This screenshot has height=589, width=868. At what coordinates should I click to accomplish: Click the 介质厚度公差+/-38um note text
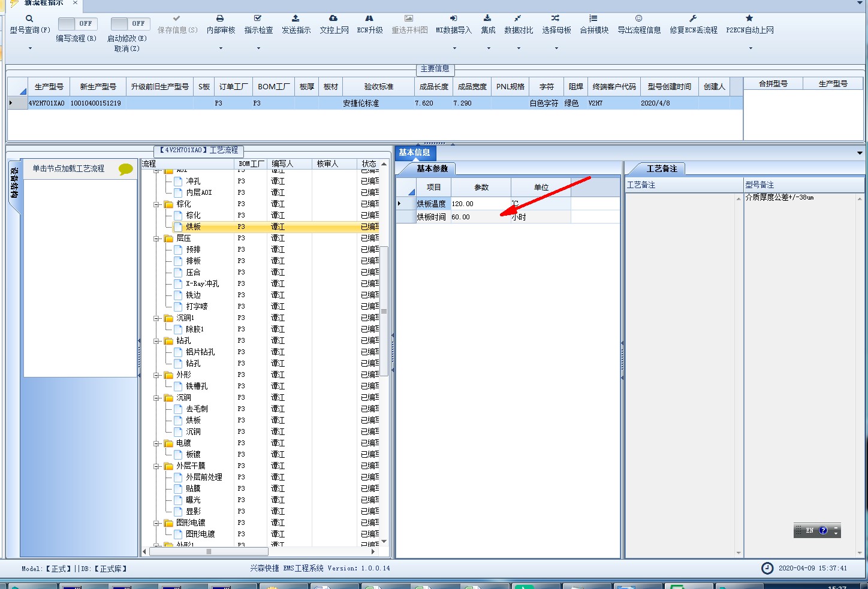pos(779,197)
